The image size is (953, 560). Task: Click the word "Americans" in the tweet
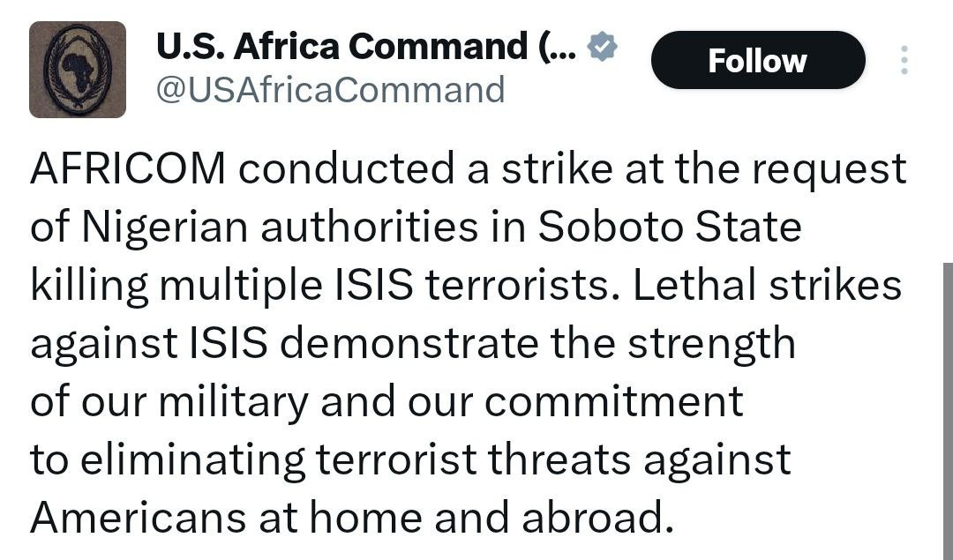[x=137, y=519]
